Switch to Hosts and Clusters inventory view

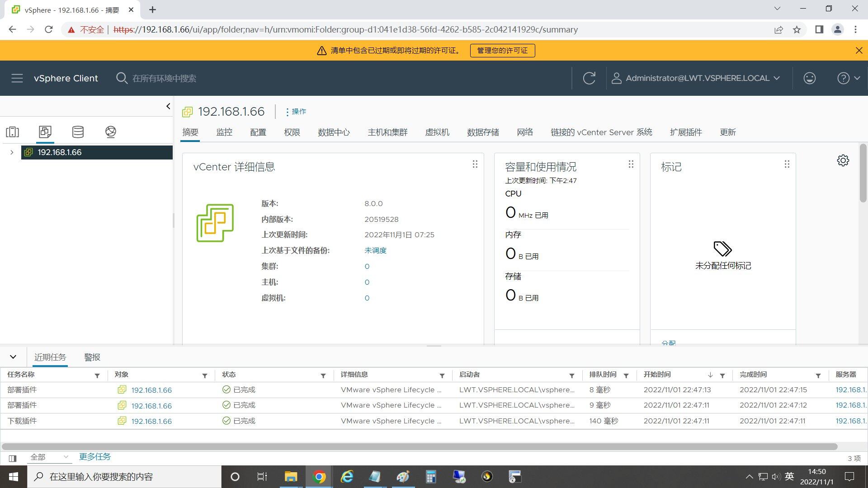(x=12, y=132)
